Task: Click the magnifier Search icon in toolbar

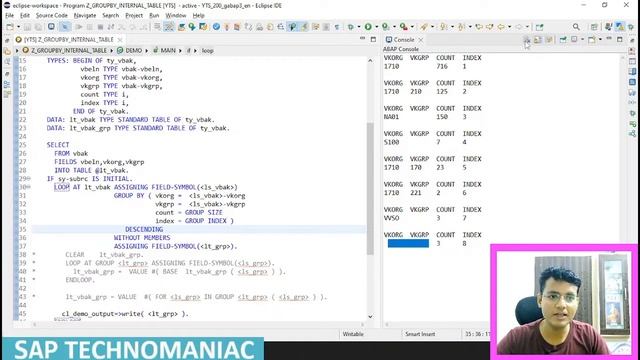Action: (x=576, y=27)
